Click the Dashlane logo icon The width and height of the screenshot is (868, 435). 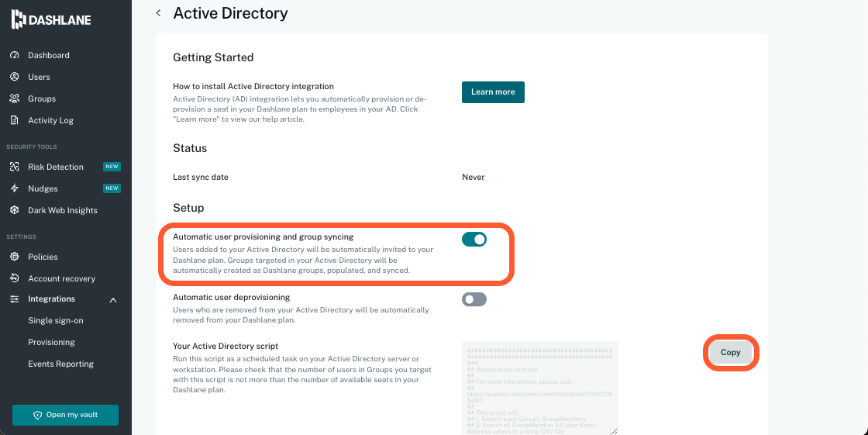point(19,20)
